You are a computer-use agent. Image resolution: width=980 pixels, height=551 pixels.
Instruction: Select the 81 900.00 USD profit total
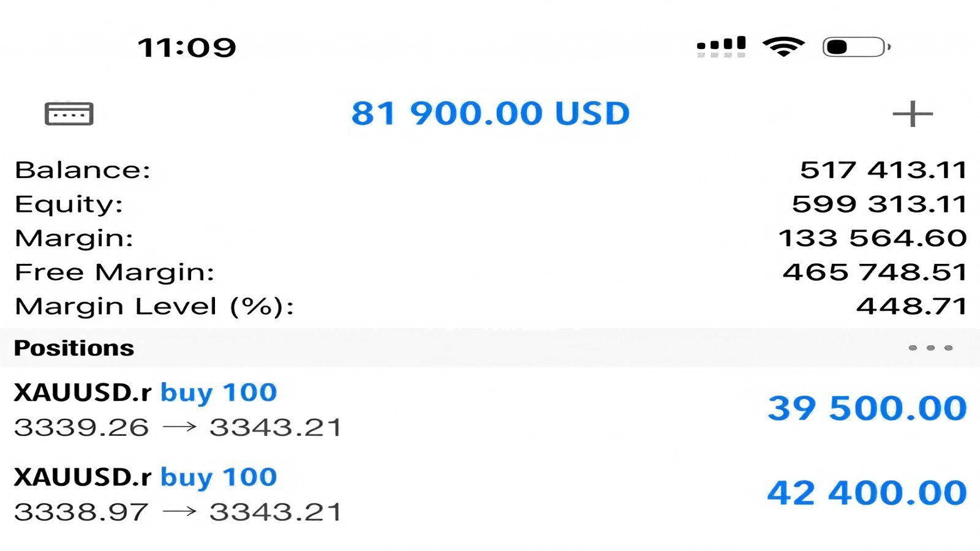[x=490, y=113]
